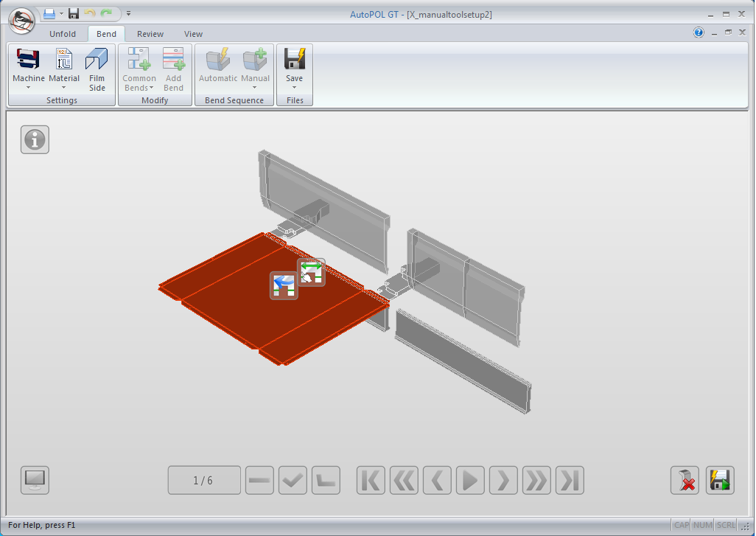Jump to the first bend step
The height and width of the screenshot is (536, 756).
click(x=371, y=481)
